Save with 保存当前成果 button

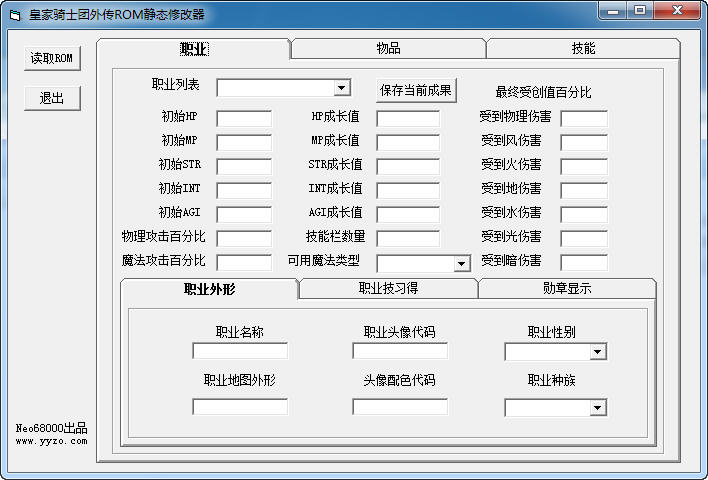pos(416,90)
